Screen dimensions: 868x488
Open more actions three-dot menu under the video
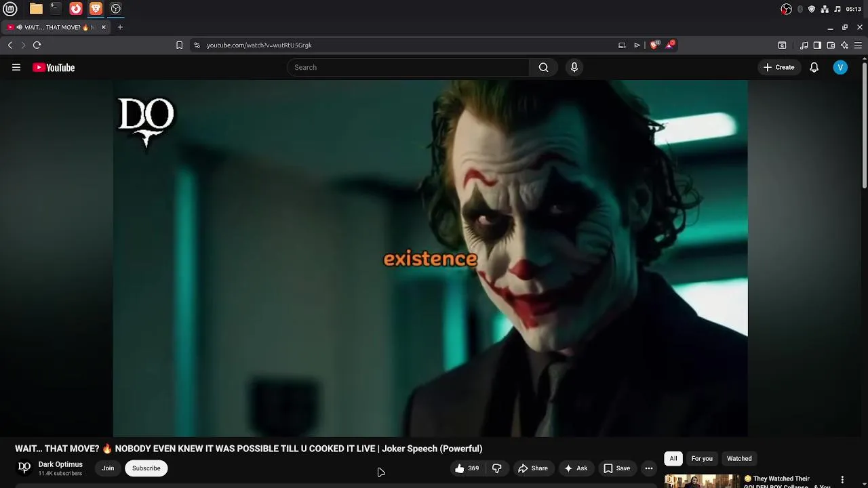coord(649,468)
